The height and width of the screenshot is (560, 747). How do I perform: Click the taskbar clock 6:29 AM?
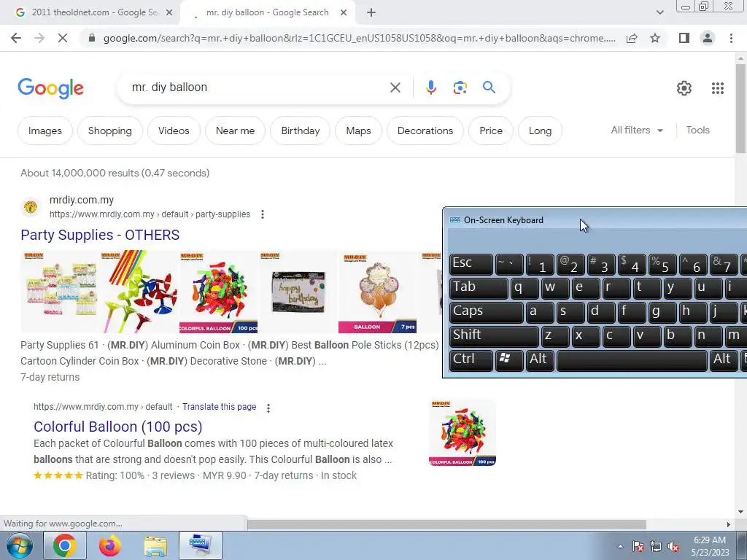[710, 546]
